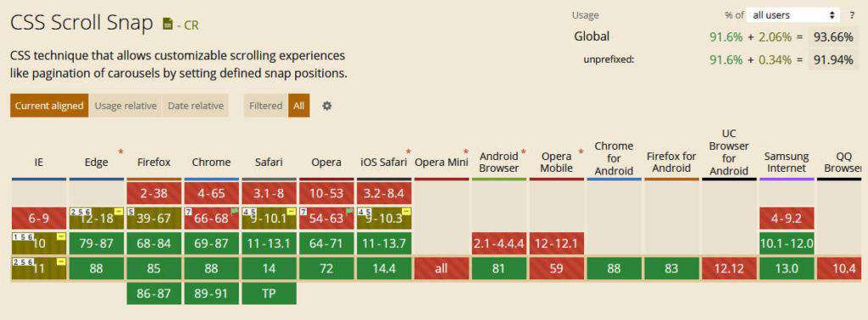Switch to Date relative tab

click(x=196, y=106)
